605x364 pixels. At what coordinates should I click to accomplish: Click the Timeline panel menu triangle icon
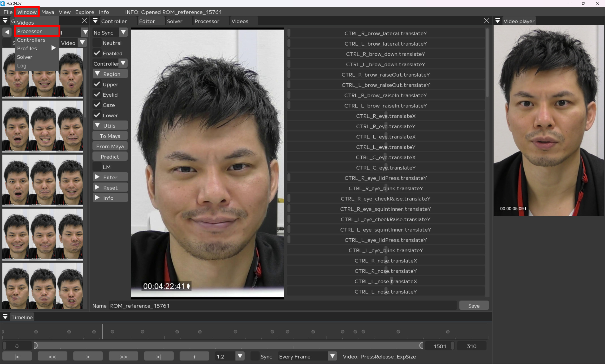coord(5,317)
